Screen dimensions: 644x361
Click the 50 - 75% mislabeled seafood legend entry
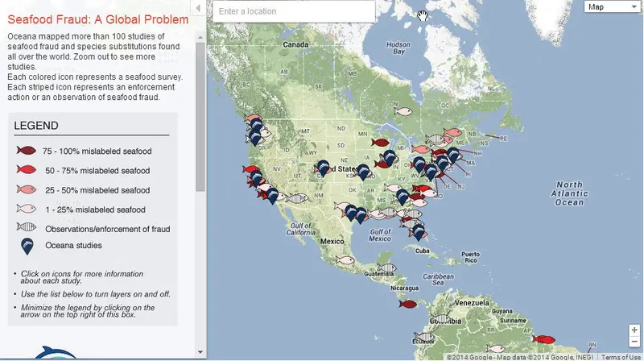(x=83, y=170)
